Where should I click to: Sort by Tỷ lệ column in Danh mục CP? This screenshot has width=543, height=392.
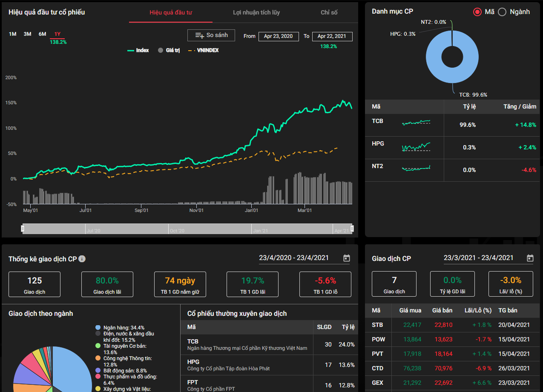[x=469, y=106]
